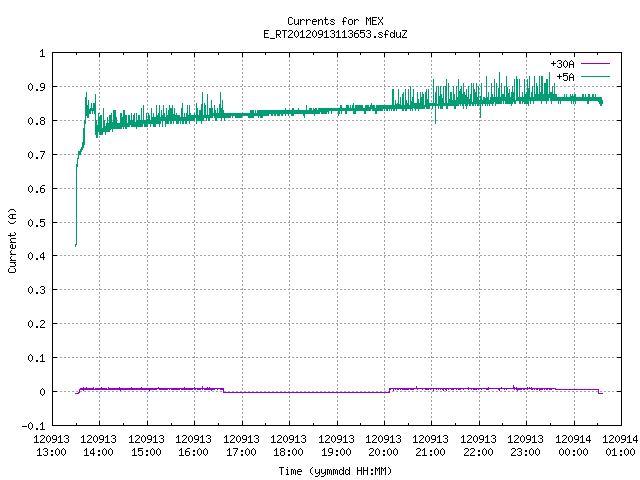Screen dimensions: 640x480
Task: Click the x-axis label '120914 00:00'
Action: 573,446
